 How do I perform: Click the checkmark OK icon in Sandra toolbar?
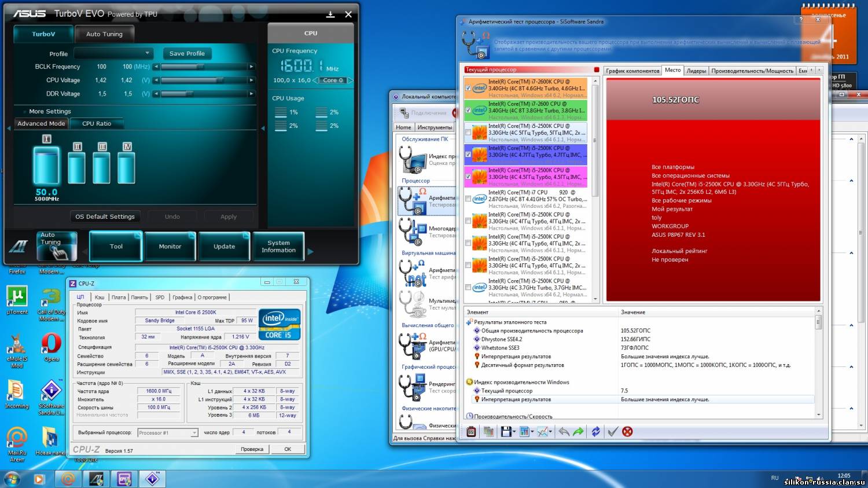(613, 432)
